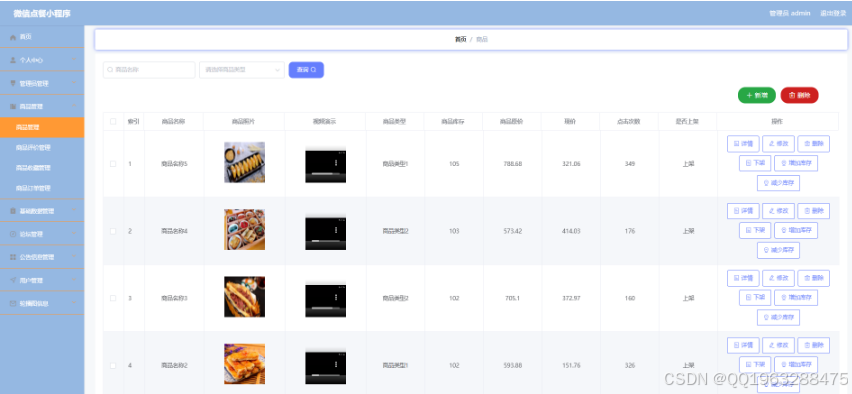Click 下架 for row 商品名称3

click(755, 297)
